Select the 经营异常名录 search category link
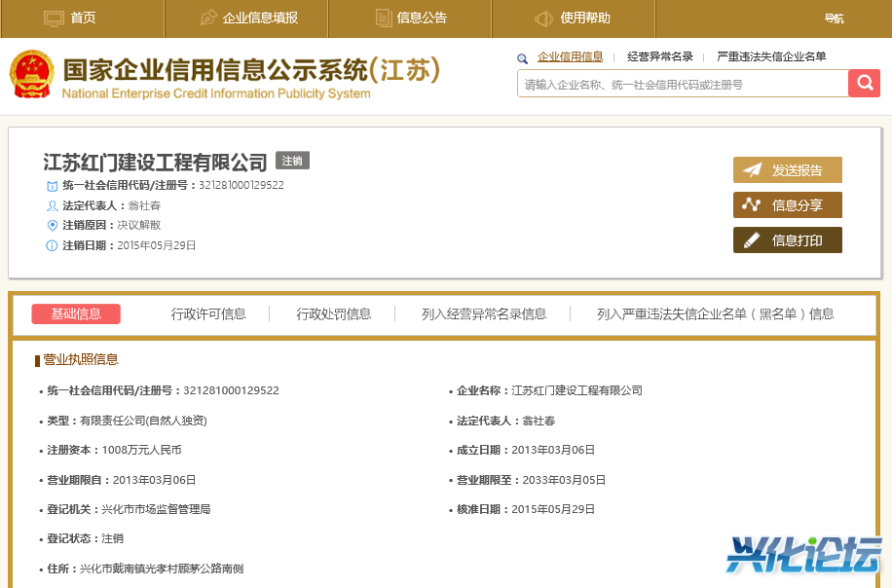Image resolution: width=892 pixels, height=588 pixels. [660, 56]
